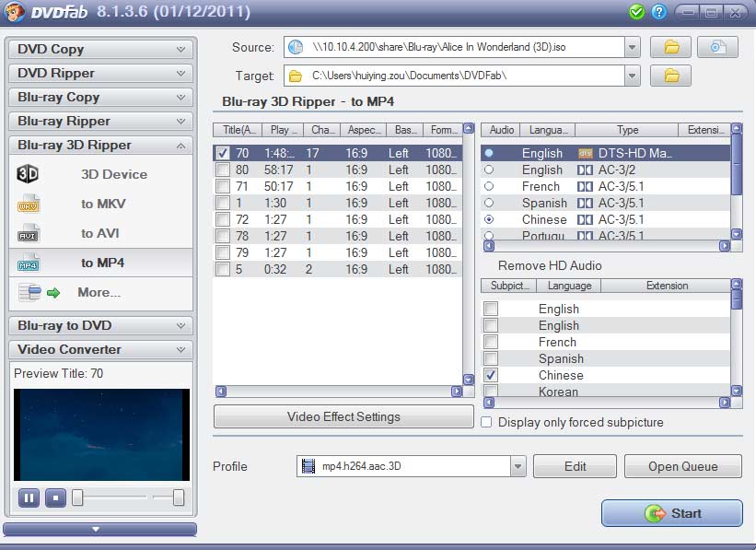Select Spanish audio radio button
Image resolution: width=756 pixels, height=550 pixels.
489,203
